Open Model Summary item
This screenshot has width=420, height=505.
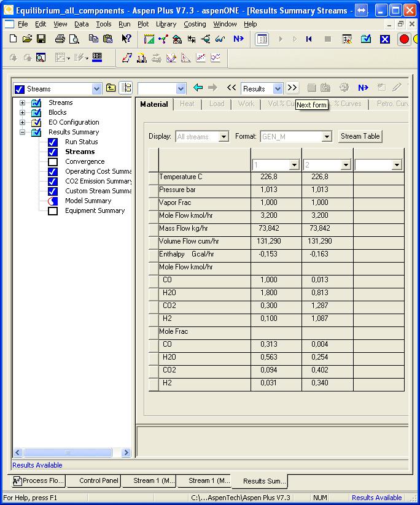[88, 201]
